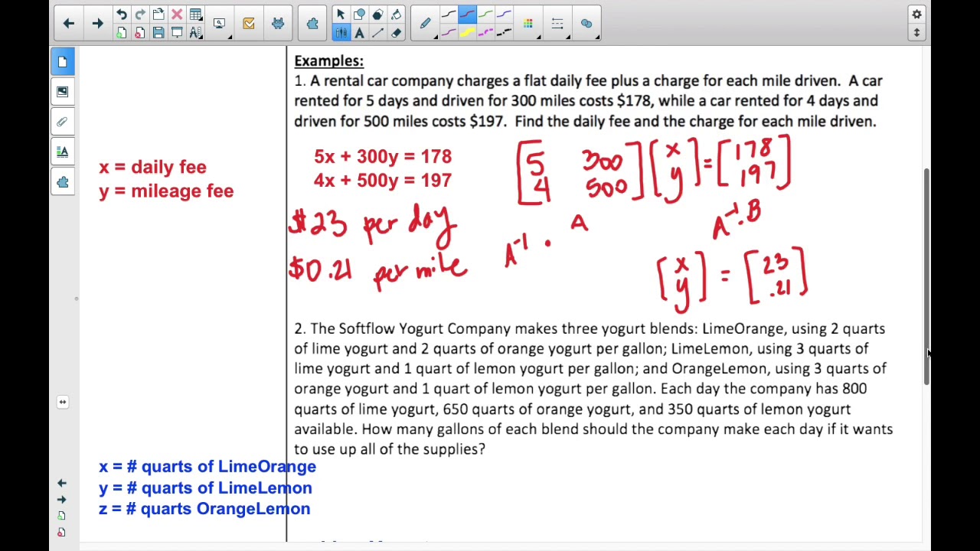Viewport: 980px width, 551px height.
Task: Toggle the highlighted Pens tool
Action: tap(341, 33)
